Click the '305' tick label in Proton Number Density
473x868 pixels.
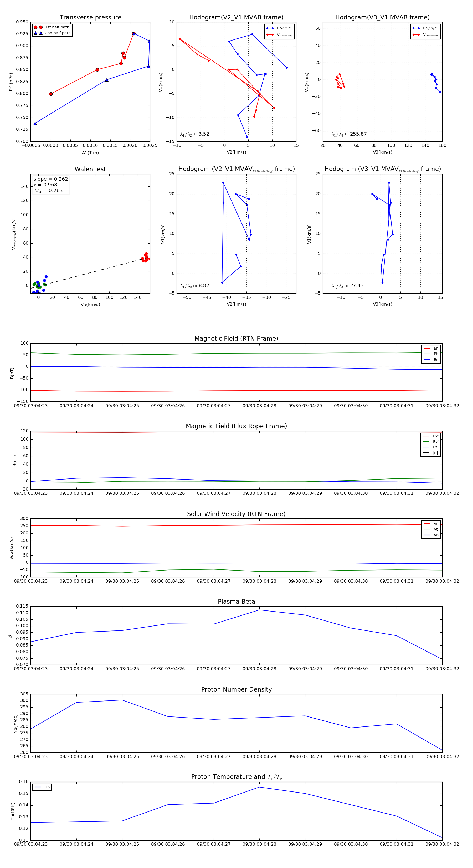coord(24,694)
